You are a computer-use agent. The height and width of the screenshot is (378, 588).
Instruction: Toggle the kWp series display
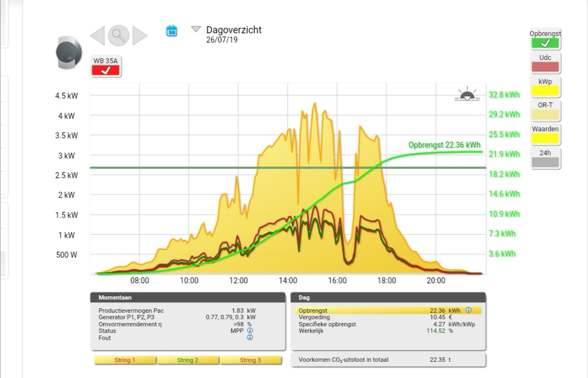pos(545,90)
